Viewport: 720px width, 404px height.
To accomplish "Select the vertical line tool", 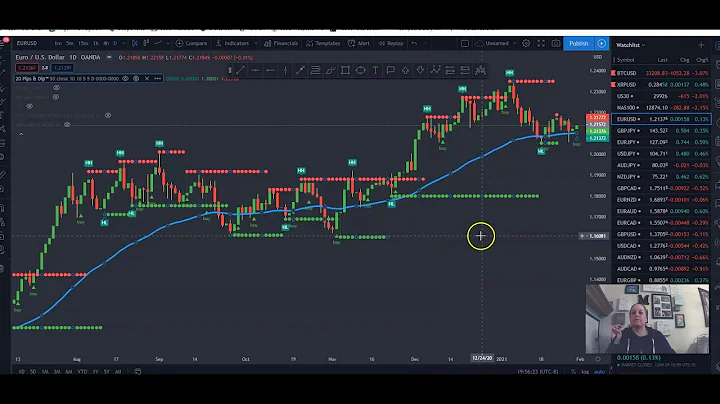I will [x=285, y=70].
